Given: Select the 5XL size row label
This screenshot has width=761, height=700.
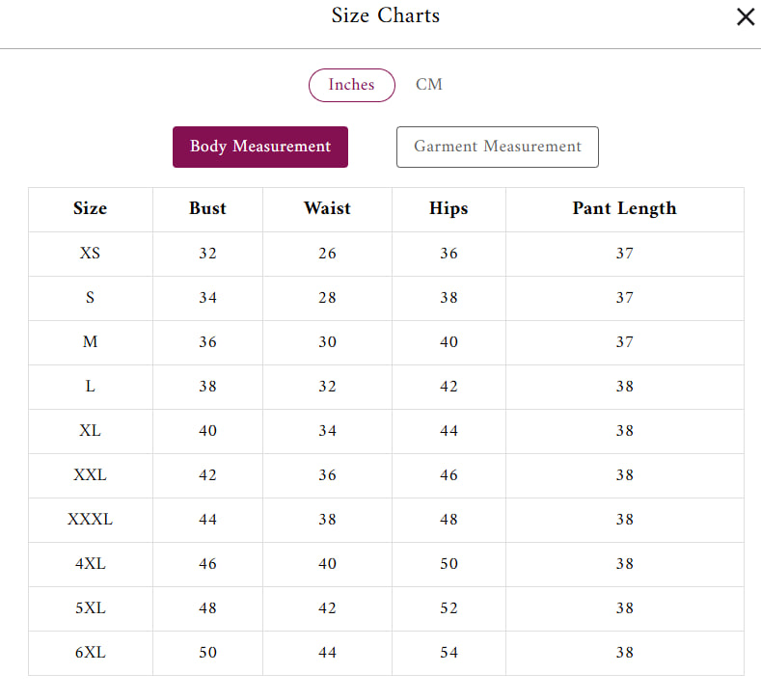Looking at the screenshot, I should click(90, 608).
